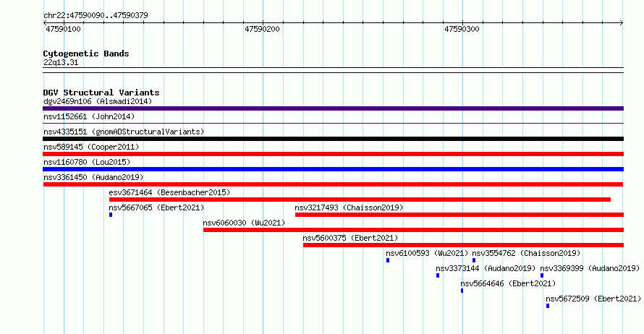Click the esv3671464 (Besenbacher2015) red bar
Viewport: 644px width, 334px height.
coord(360,200)
